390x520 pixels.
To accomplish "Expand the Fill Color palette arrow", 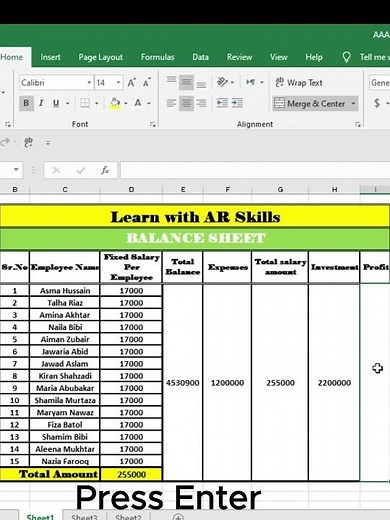I will coord(126,103).
